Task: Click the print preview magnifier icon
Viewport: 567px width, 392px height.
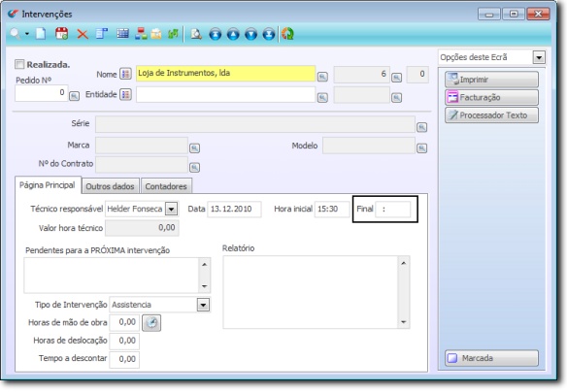Action: 196,34
